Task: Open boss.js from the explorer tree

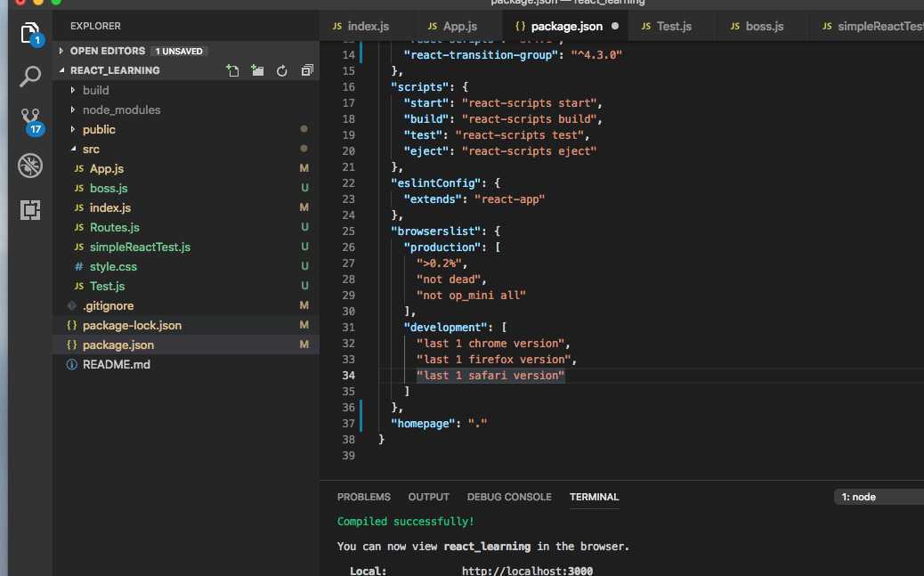Action: [109, 188]
